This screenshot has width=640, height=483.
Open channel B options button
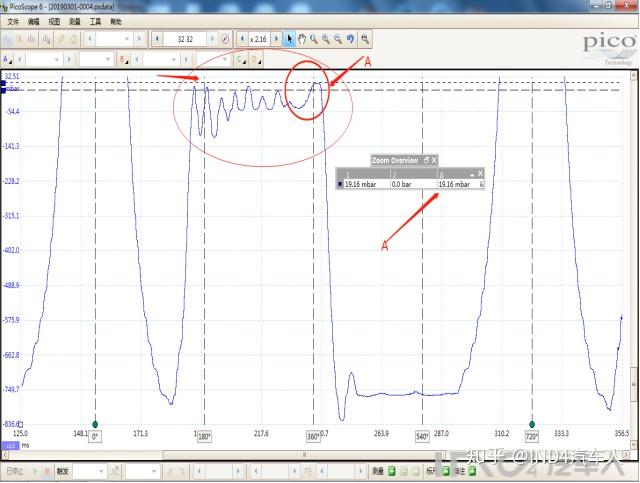123,60
